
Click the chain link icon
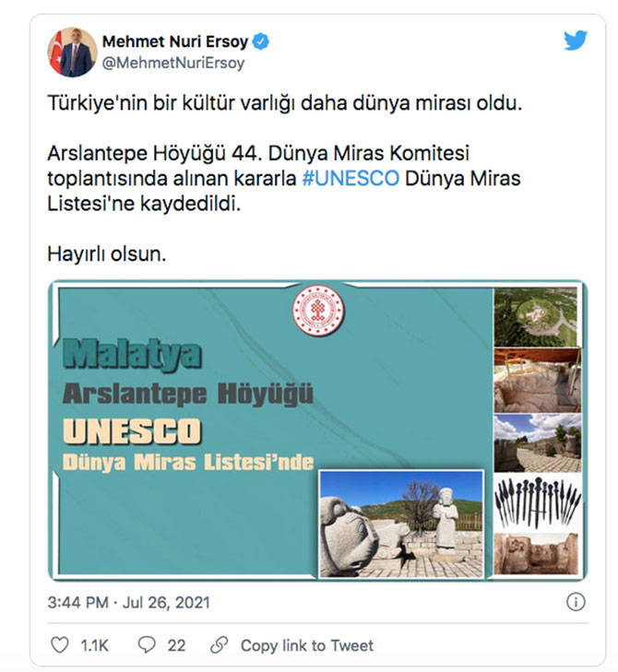[x=220, y=645]
